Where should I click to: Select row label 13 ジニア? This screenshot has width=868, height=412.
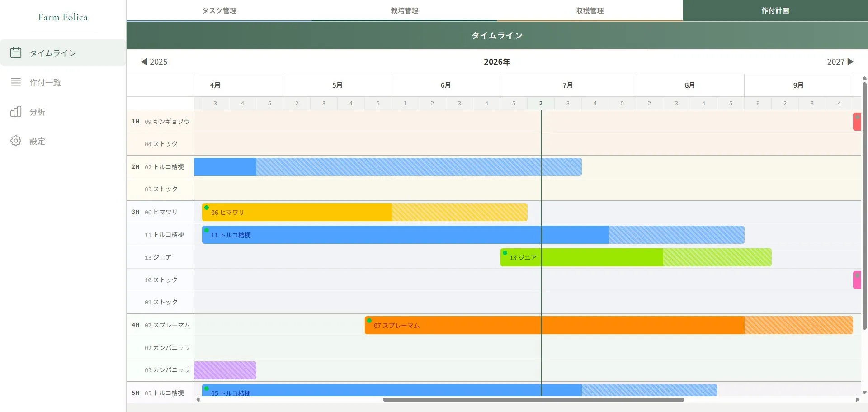tap(158, 257)
